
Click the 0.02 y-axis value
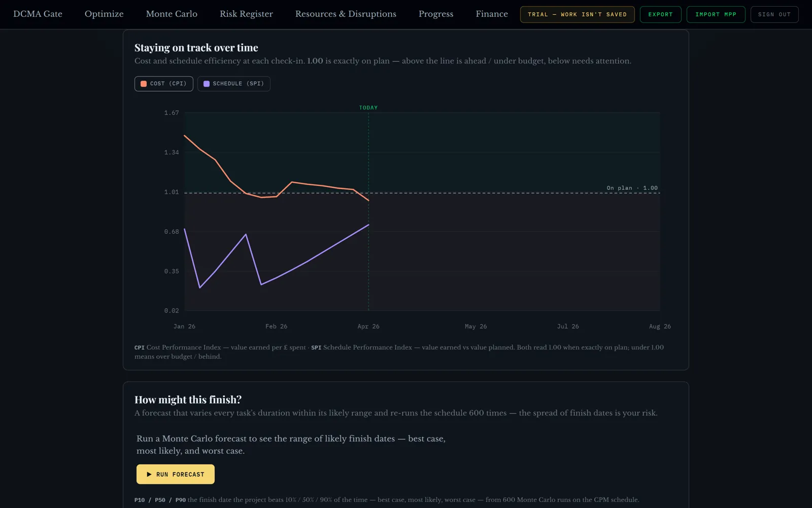point(172,311)
